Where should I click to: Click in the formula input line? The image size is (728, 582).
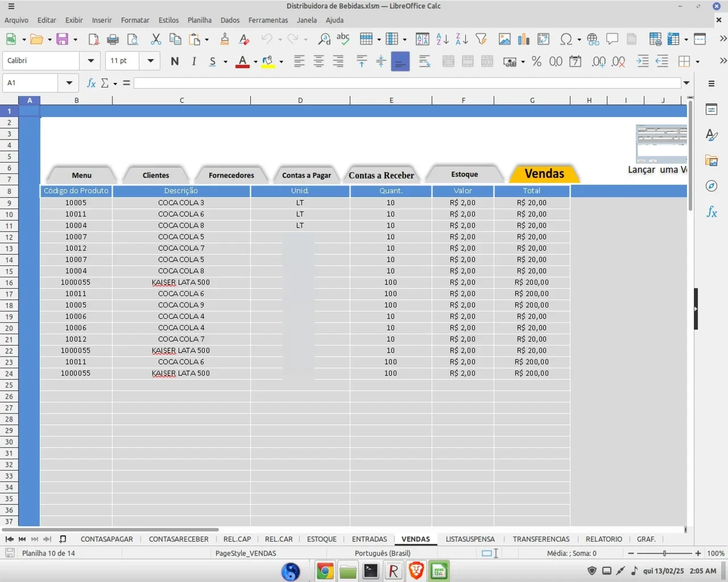407,83
